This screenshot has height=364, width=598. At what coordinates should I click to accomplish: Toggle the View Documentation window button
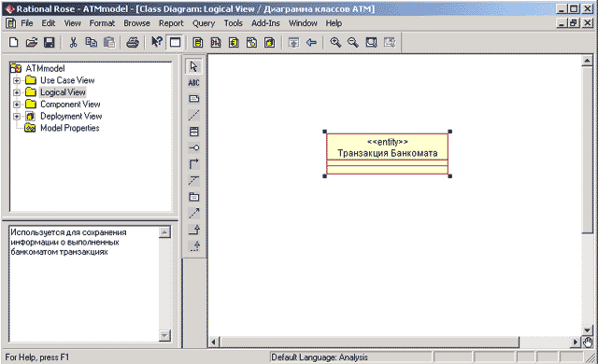175,42
